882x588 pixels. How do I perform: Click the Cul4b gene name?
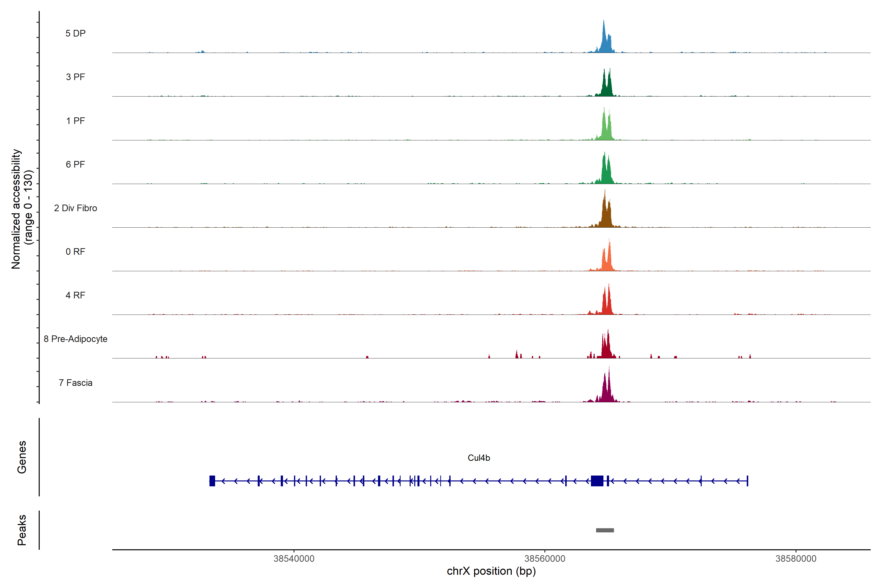tap(478, 458)
